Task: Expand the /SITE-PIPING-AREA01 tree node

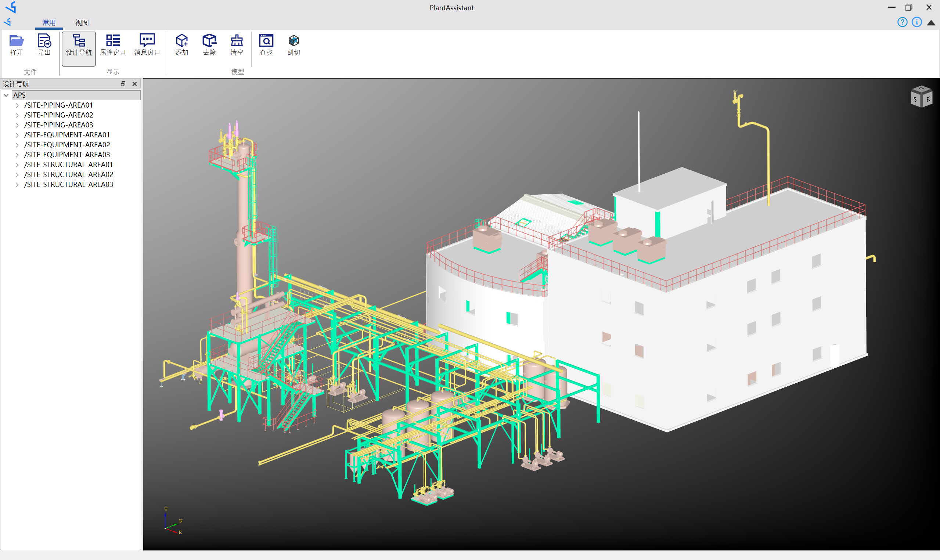Action: pyautogui.click(x=17, y=105)
